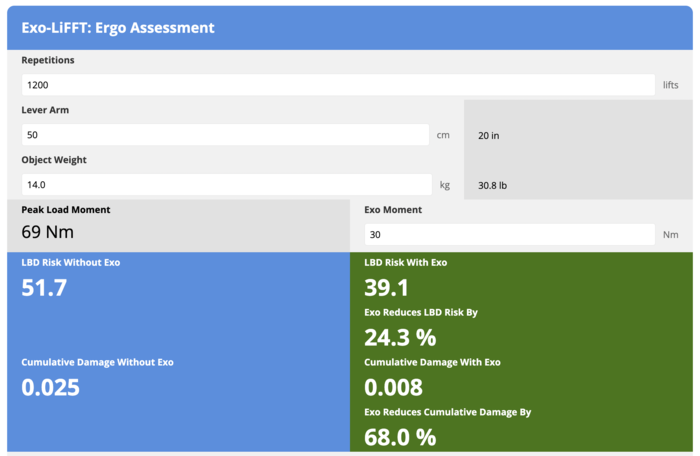Click the LBD Risk Without Exo value 51.7
This screenshot has width=700, height=456.
click(x=44, y=289)
